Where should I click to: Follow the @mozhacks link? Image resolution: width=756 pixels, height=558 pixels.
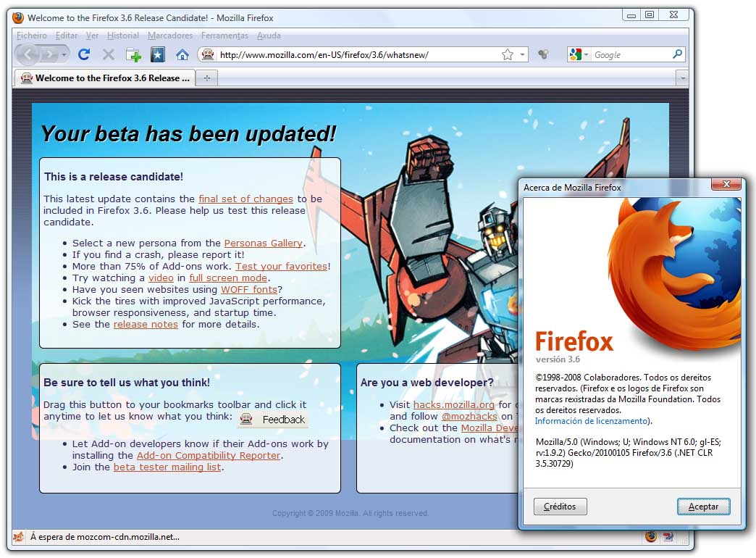coord(469,416)
